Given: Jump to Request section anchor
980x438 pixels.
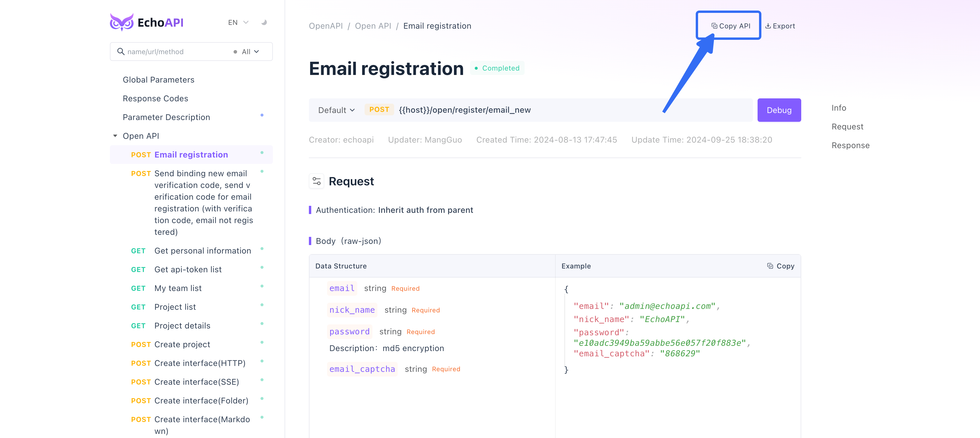Looking at the screenshot, I should 847,126.
